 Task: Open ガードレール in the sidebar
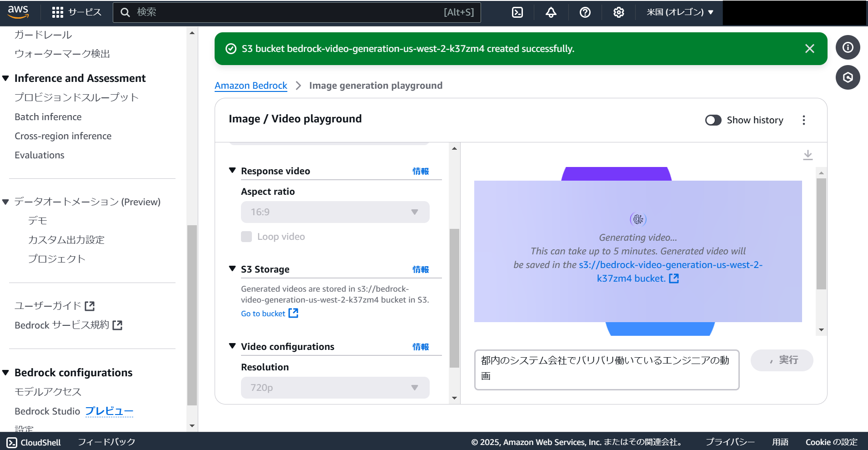[x=43, y=35]
